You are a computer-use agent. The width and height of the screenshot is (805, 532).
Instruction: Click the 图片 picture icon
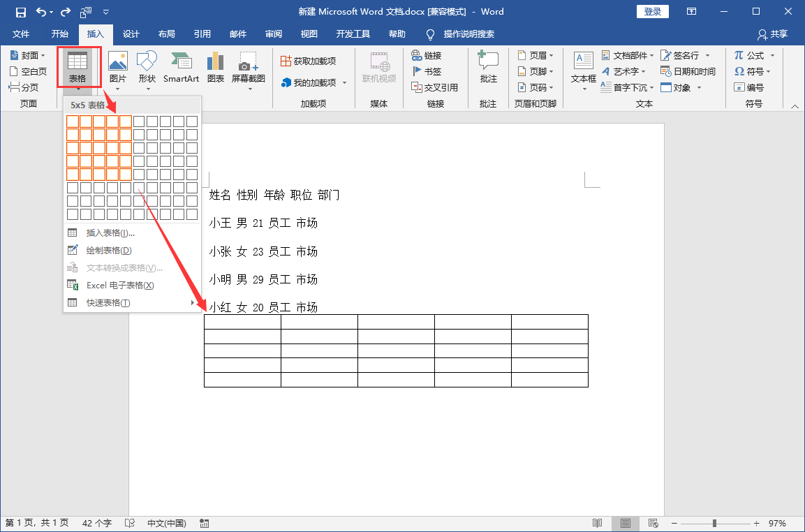118,63
